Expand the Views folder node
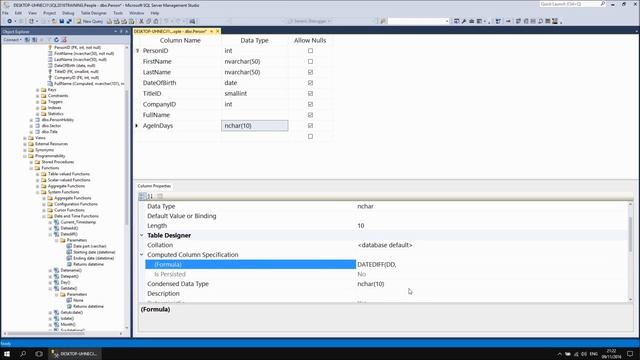 pyautogui.click(x=25, y=138)
